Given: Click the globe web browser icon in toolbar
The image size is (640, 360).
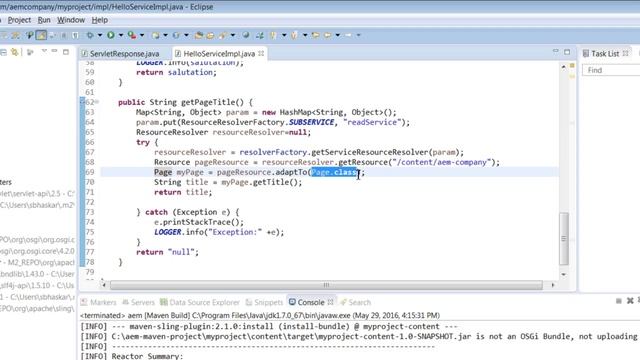Looking at the screenshot, I should point(246,35).
